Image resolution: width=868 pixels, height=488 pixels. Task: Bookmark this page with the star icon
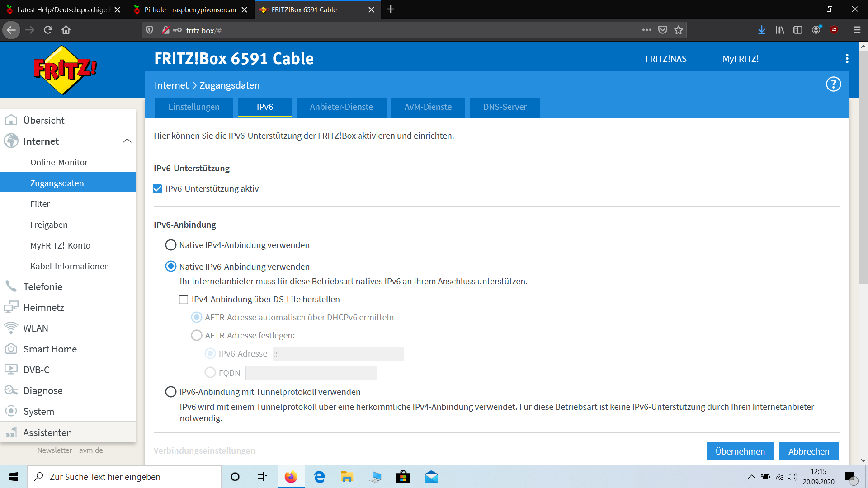pyautogui.click(x=679, y=30)
